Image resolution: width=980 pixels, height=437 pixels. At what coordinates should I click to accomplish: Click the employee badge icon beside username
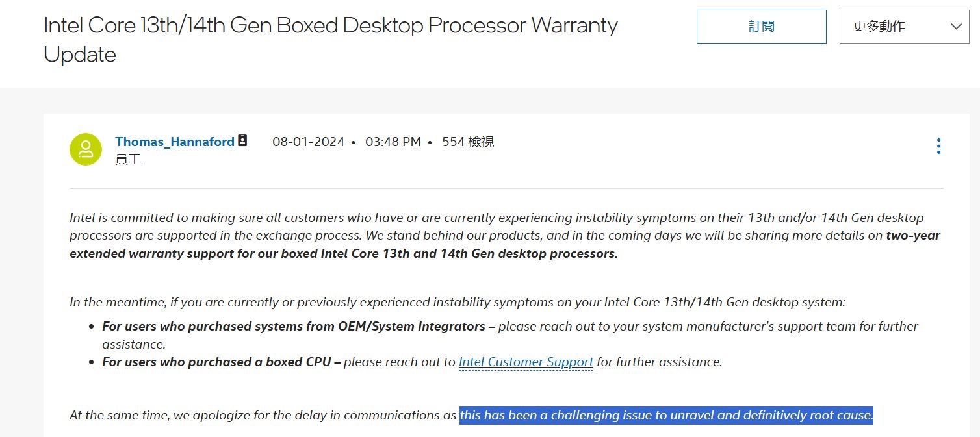[242, 141]
